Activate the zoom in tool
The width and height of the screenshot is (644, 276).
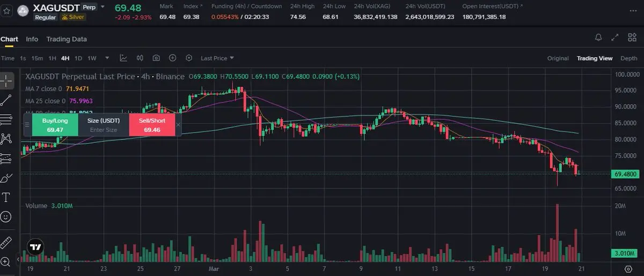6,262
